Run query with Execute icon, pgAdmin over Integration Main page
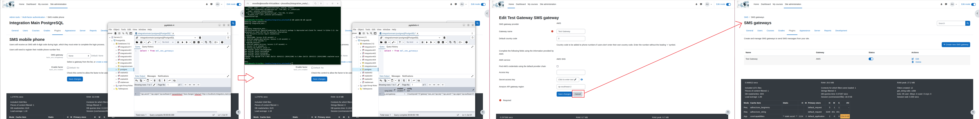The height and width of the screenshot is (119, 980). click(x=183, y=42)
